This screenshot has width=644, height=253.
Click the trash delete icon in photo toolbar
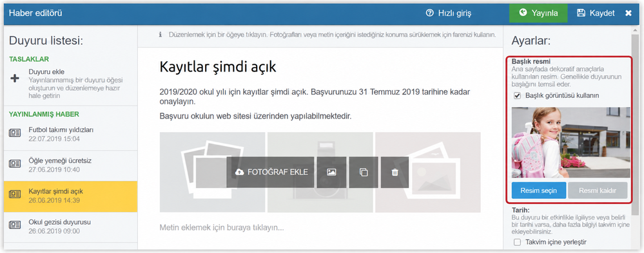point(395,173)
